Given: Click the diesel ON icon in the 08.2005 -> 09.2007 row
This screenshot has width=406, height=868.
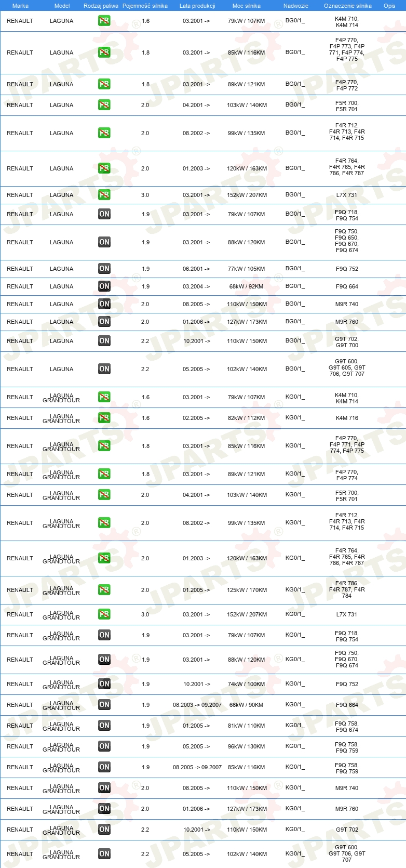Looking at the screenshot, I should point(104,767).
